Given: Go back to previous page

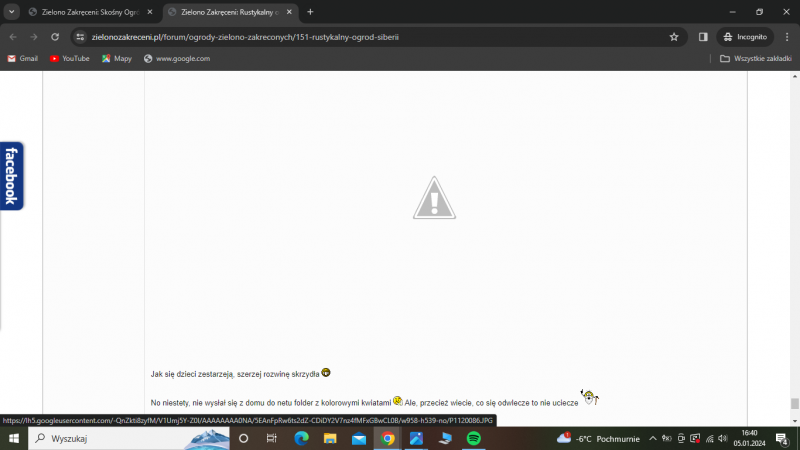Looking at the screenshot, I should coord(13,36).
